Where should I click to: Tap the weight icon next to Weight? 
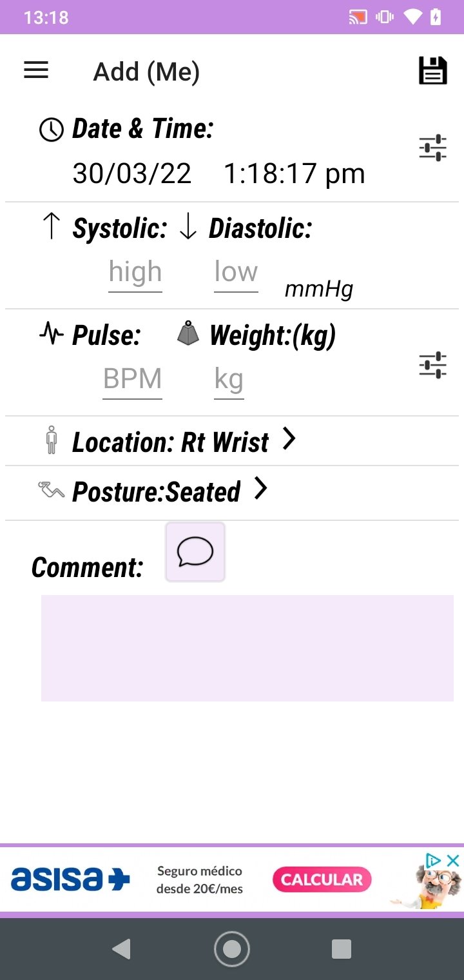[x=188, y=333]
